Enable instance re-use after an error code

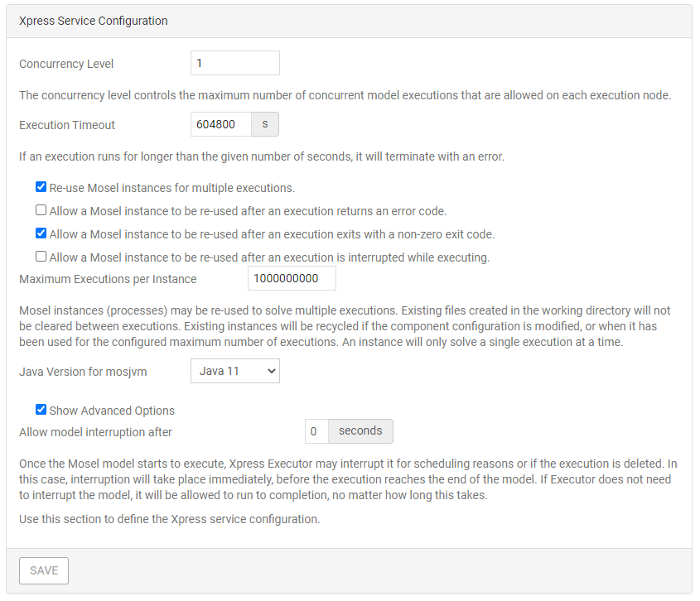coord(41,211)
